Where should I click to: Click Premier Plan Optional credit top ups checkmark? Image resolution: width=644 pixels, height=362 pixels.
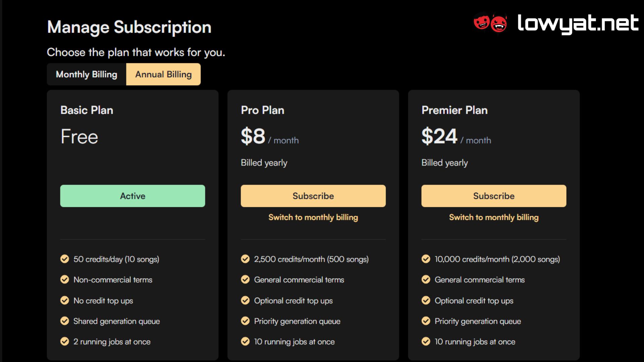pyautogui.click(x=426, y=301)
